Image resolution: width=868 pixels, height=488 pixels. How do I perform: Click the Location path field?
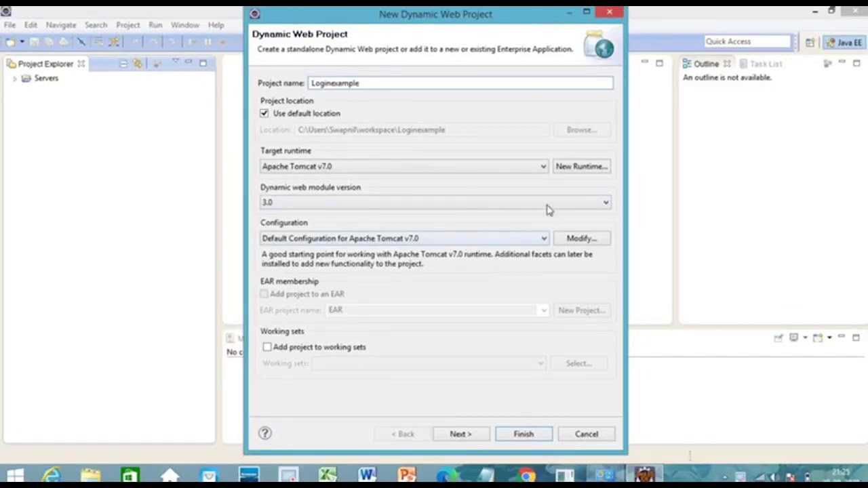(422, 129)
